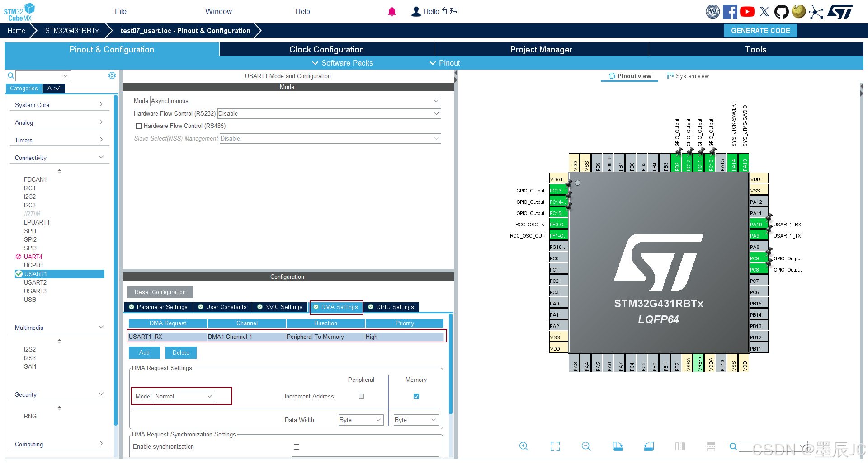Select the PA9 USART1_TX pin

point(759,235)
